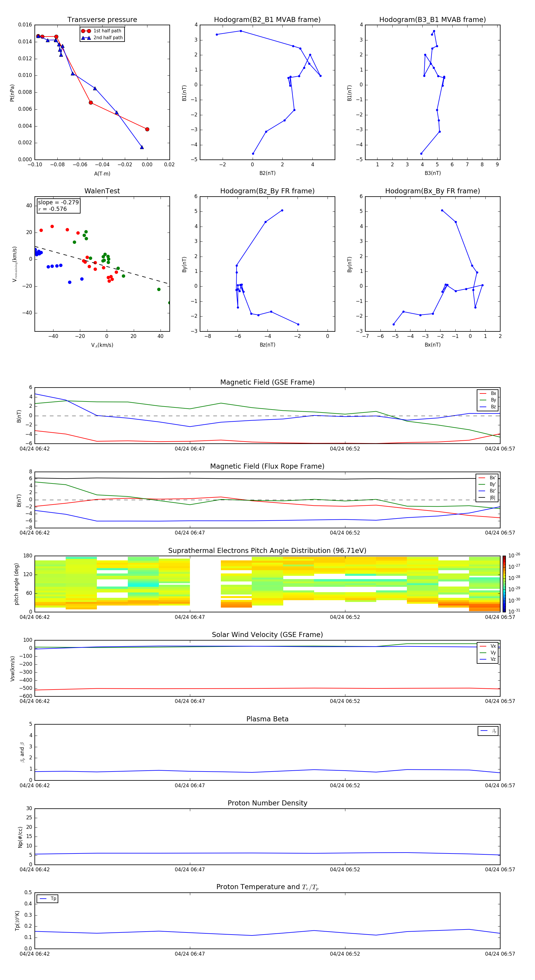
Task: Select the By entry in GSE field legend
Action: (488, 400)
